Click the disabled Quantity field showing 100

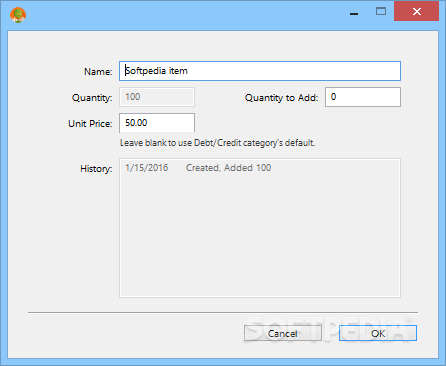[157, 97]
